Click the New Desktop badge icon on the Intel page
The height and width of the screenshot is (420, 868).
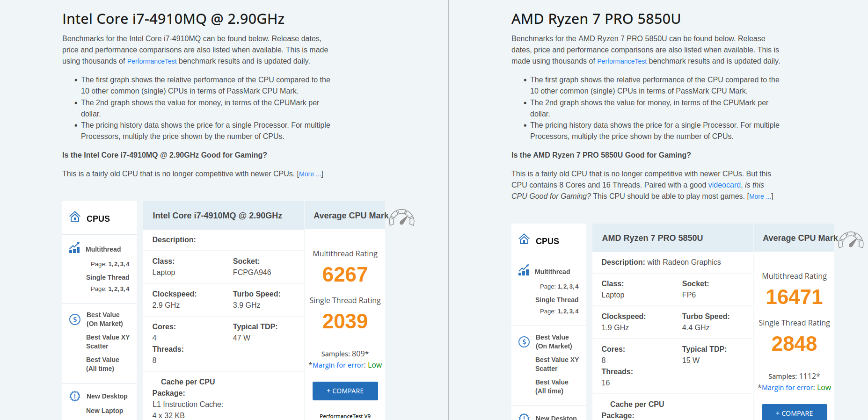[75, 396]
